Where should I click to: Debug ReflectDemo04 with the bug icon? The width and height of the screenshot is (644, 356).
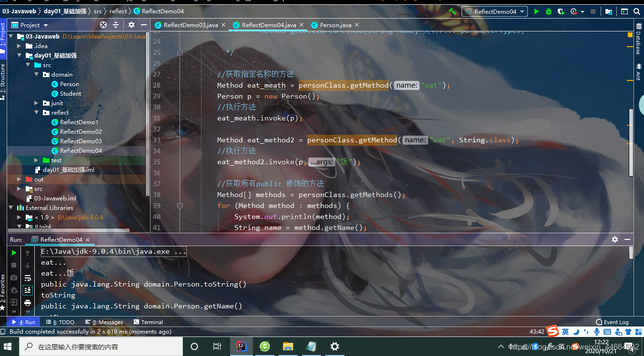pos(549,11)
